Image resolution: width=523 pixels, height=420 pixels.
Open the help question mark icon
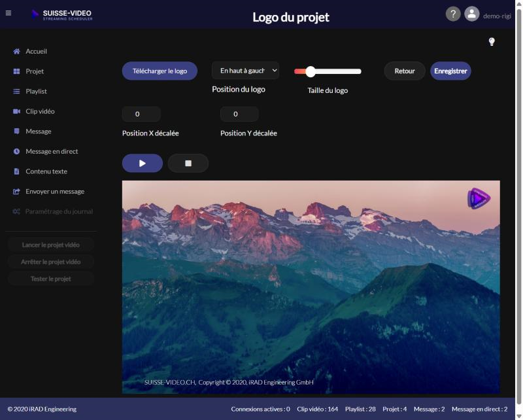coord(453,14)
